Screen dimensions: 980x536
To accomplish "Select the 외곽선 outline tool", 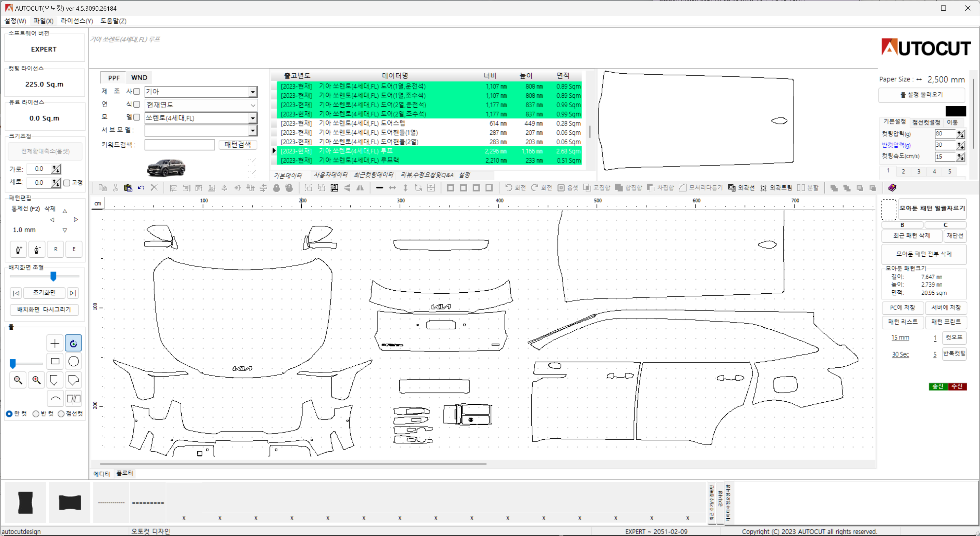I will point(741,187).
